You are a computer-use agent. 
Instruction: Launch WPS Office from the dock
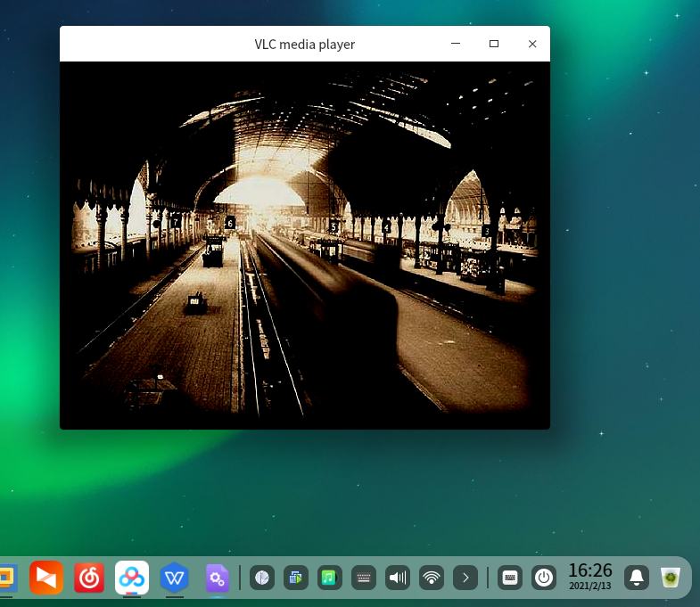pos(175,578)
